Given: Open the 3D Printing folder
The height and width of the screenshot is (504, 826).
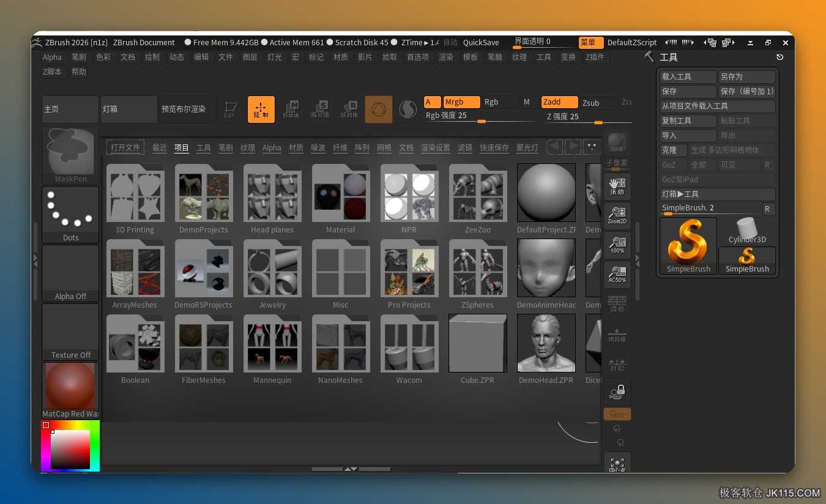Looking at the screenshot, I should click(135, 199).
